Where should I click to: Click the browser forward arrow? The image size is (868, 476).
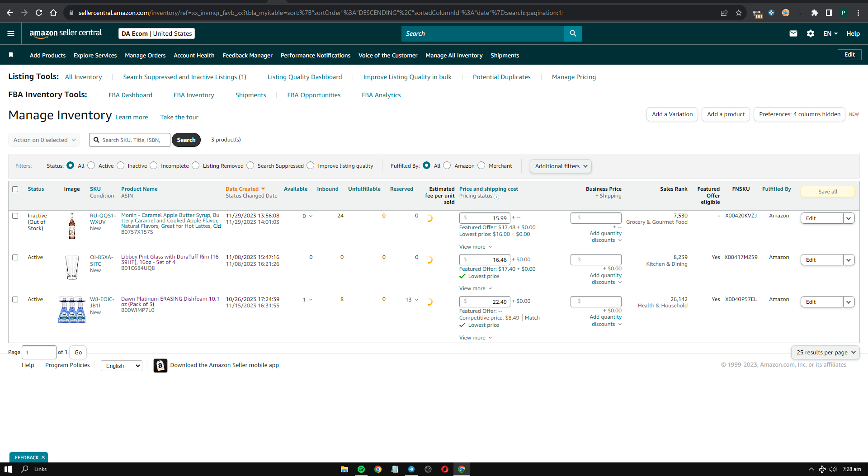pyautogui.click(x=24, y=13)
